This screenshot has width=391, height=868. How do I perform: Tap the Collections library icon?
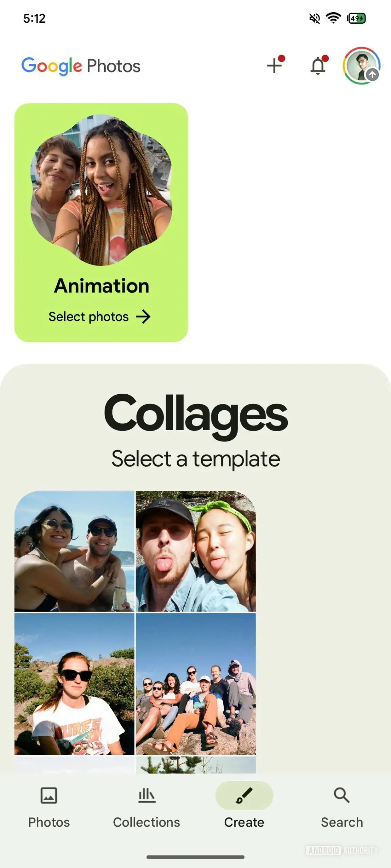[147, 795]
